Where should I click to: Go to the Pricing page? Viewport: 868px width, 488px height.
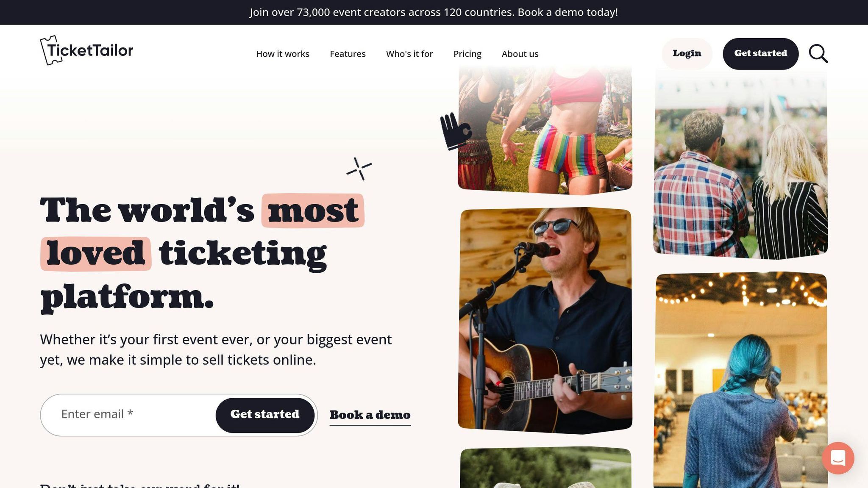(x=467, y=54)
